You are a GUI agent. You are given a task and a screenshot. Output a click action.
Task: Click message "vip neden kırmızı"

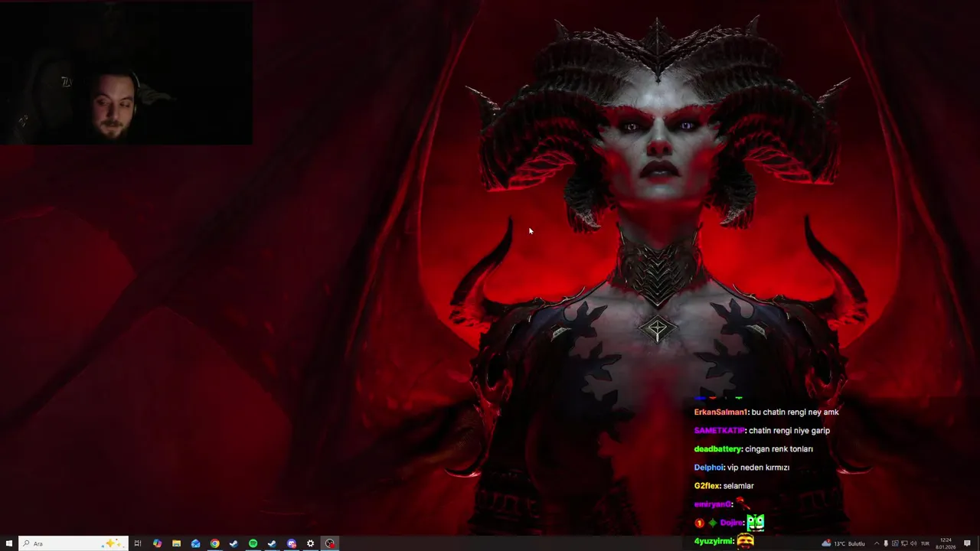[758, 468]
